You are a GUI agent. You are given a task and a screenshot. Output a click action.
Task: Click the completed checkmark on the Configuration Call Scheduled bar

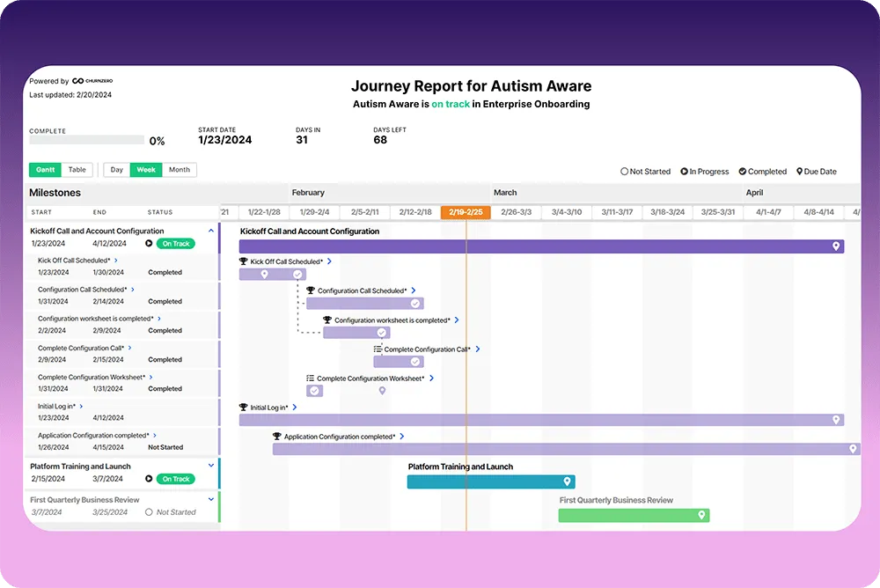coord(414,304)
